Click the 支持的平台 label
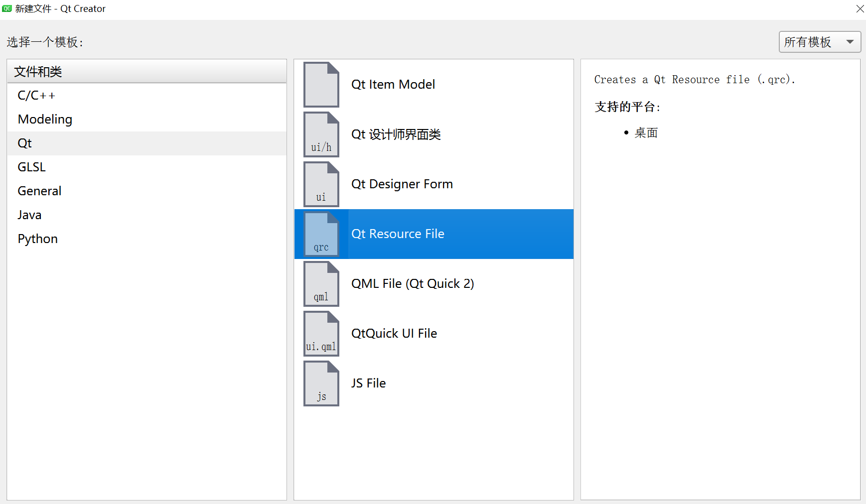 627,107
